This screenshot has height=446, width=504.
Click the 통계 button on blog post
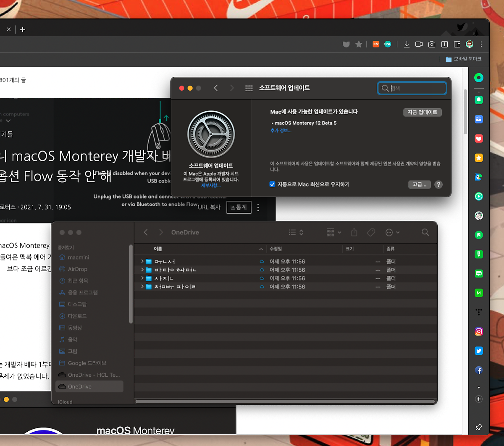click(239, 207)
